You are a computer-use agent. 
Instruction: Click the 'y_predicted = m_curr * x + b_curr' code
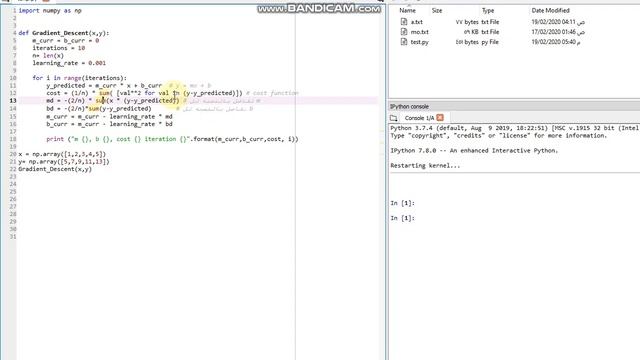pyautogui.click(x=104, y=86)
